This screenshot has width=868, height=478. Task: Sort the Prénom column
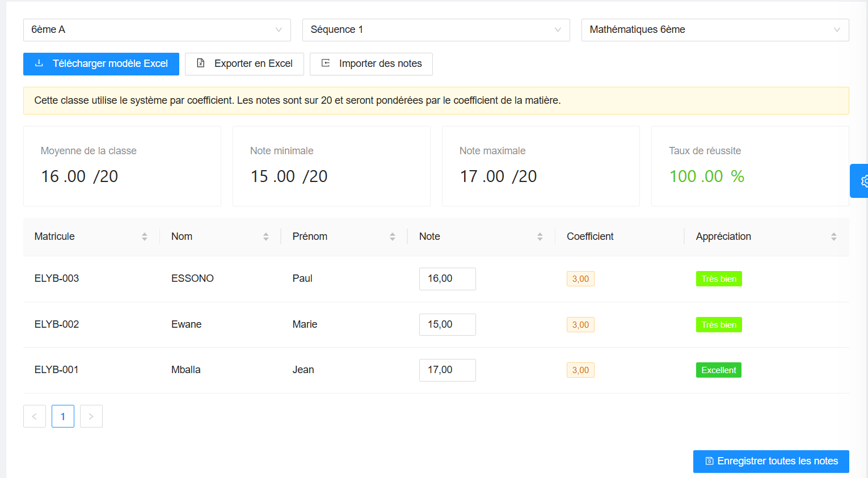393,236
